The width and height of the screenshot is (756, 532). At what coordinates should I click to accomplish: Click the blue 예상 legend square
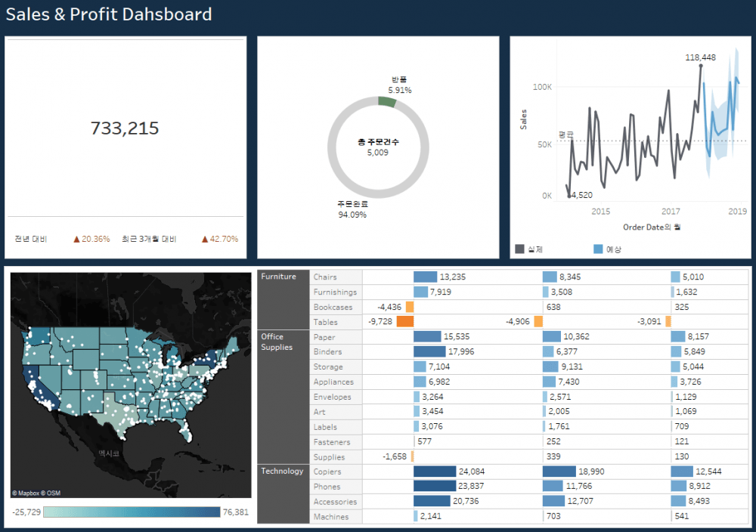(599, 249)
